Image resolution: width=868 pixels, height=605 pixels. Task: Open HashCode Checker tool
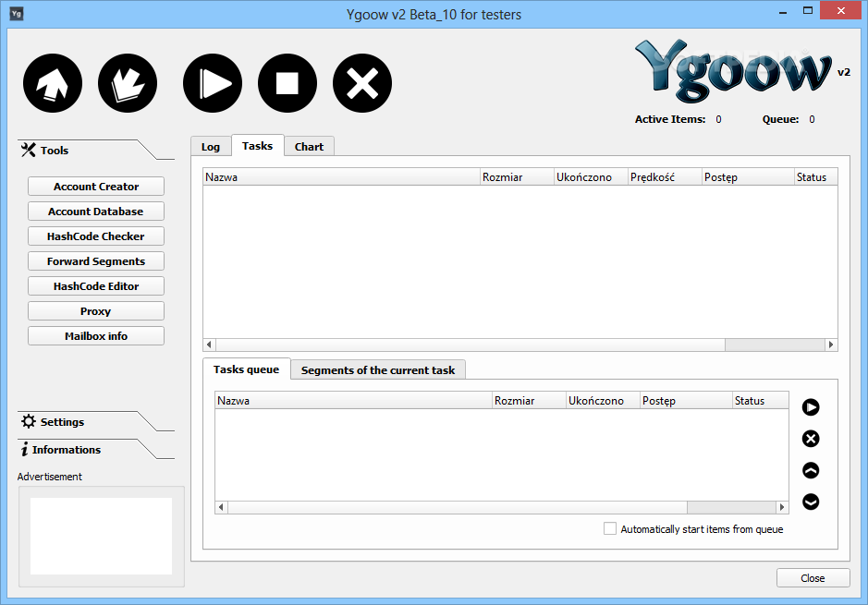pos(96,236)
